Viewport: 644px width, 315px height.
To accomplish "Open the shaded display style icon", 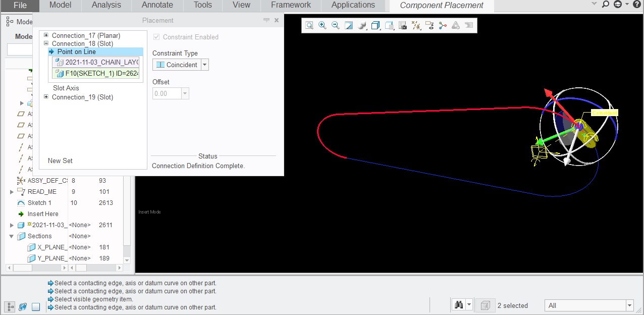I will pyautogui.click(x=362, y=25).
